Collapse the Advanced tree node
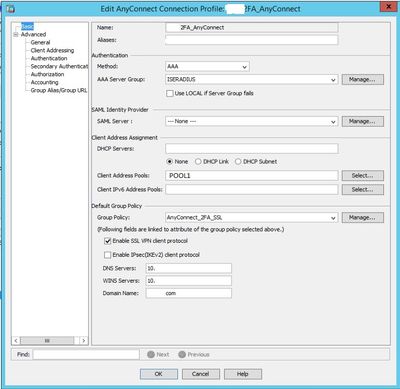Screen dimensions: 400x389 (16, 34)
